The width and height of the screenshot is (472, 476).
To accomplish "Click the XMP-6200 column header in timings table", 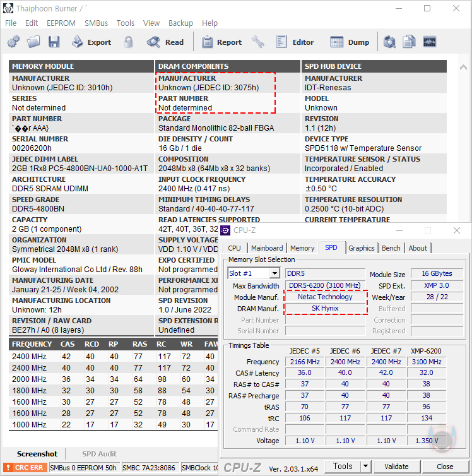I will click(426, 351).
